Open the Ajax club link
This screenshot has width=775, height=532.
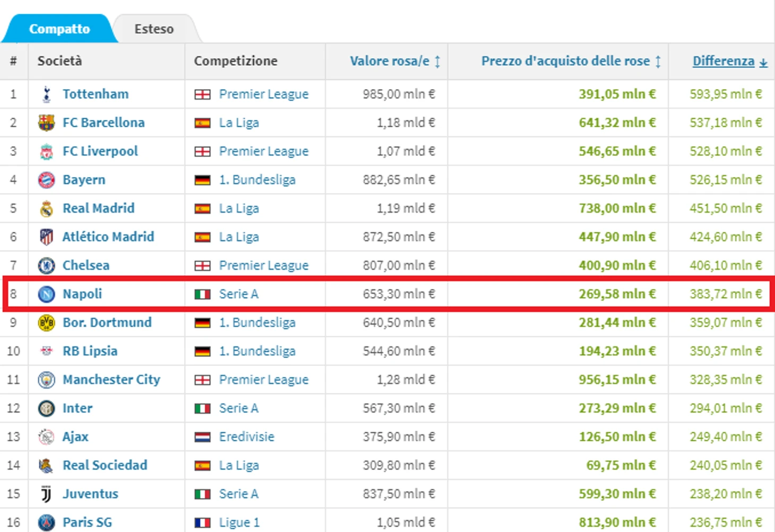pos(75,437)
